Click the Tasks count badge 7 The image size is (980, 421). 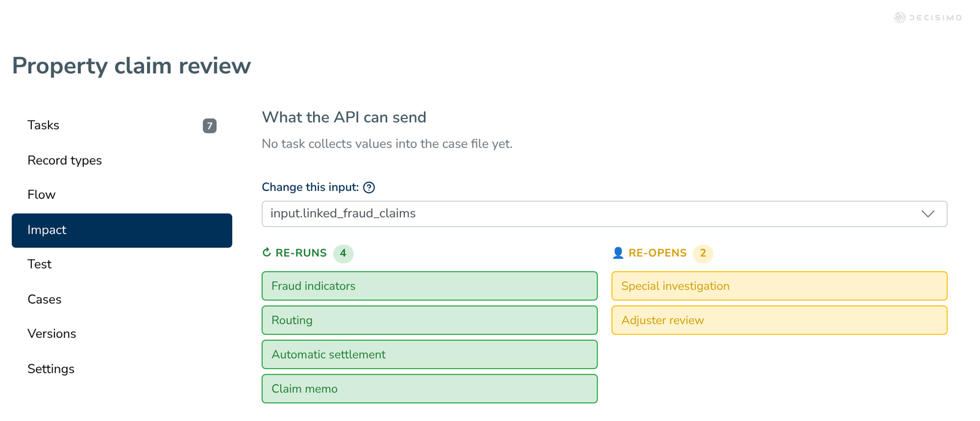209,126
